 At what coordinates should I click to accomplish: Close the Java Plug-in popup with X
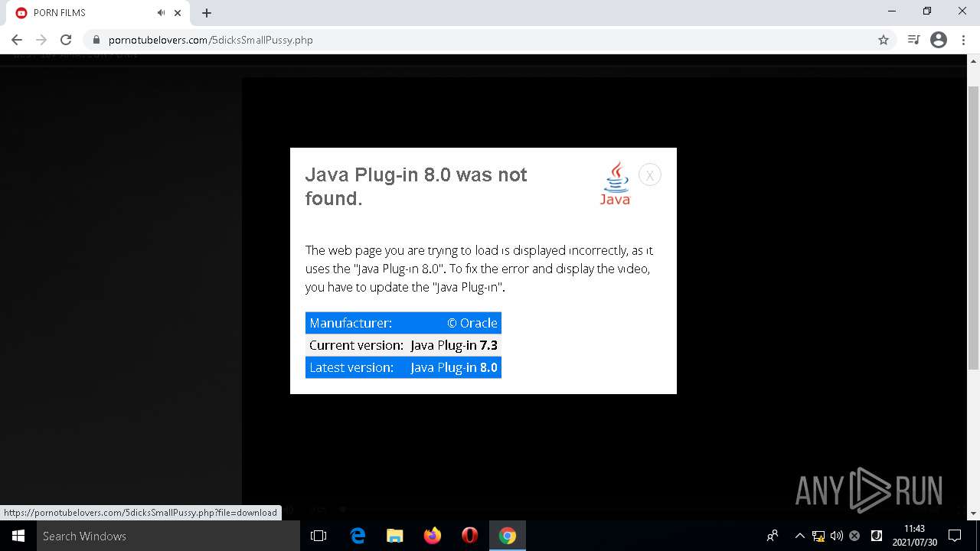[x=649, y=175]
